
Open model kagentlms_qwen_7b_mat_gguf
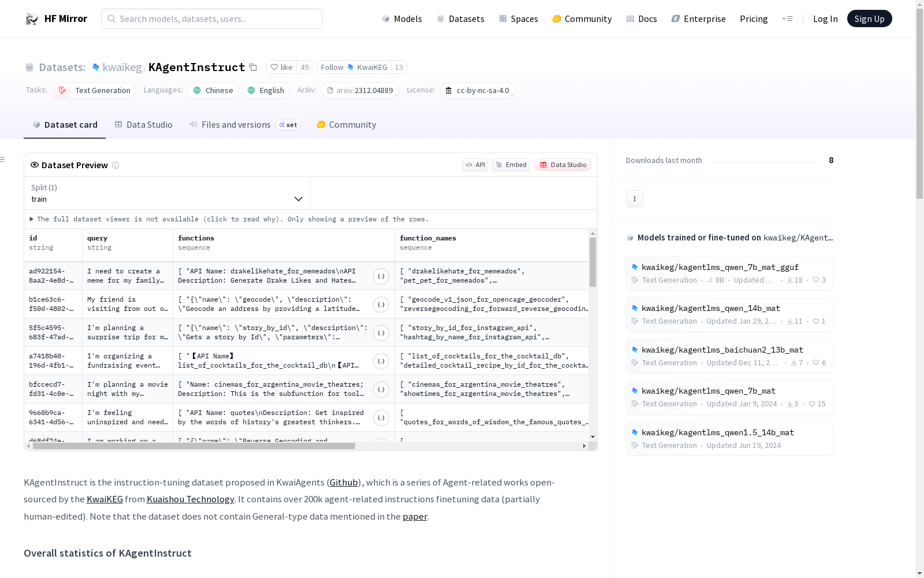coord(729,273)
